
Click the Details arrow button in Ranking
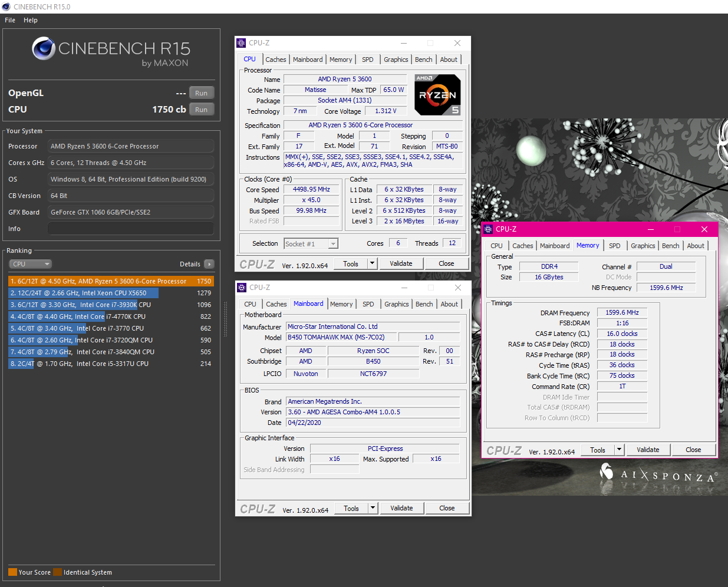click(x=209, y=264)
